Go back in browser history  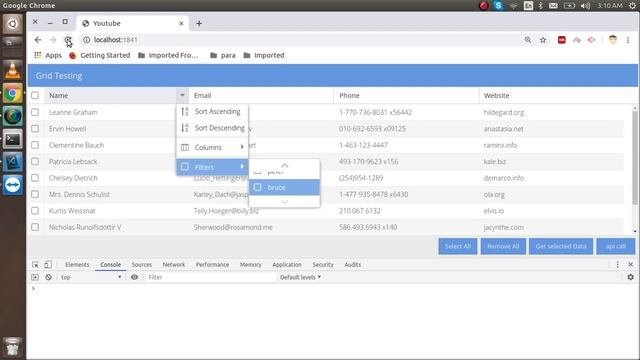pyautogui.click(x=38, y=40)
